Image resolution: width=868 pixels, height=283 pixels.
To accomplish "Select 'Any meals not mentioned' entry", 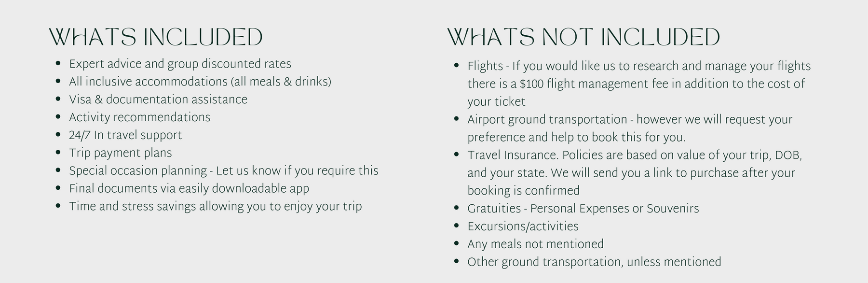I will (x=535, y=244).
